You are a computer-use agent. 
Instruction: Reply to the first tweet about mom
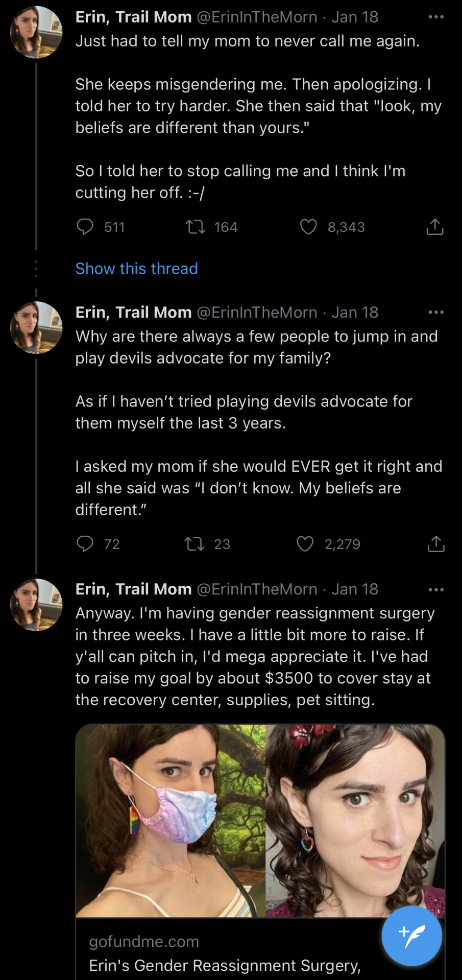pyautogui.click(x=85, y=227)
